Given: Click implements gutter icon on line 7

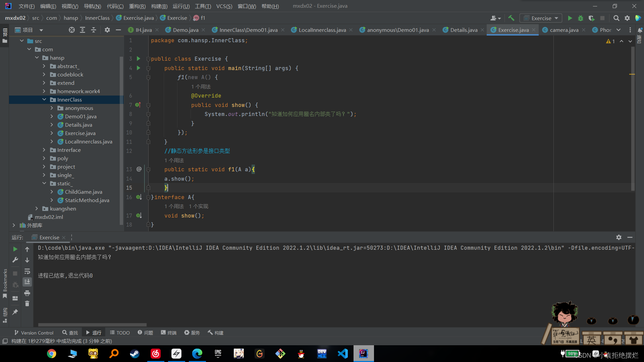Looking at the screenshot, I should click(x=138, y=105).
